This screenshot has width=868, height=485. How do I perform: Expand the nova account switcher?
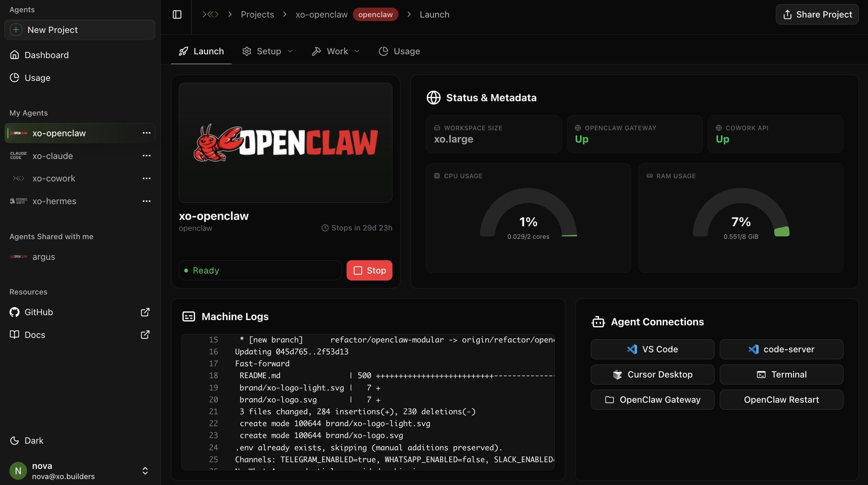pyautogui.click(x=145, y=471)
